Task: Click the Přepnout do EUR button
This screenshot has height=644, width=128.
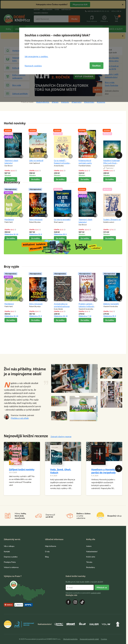Action: tap(80, 4)
